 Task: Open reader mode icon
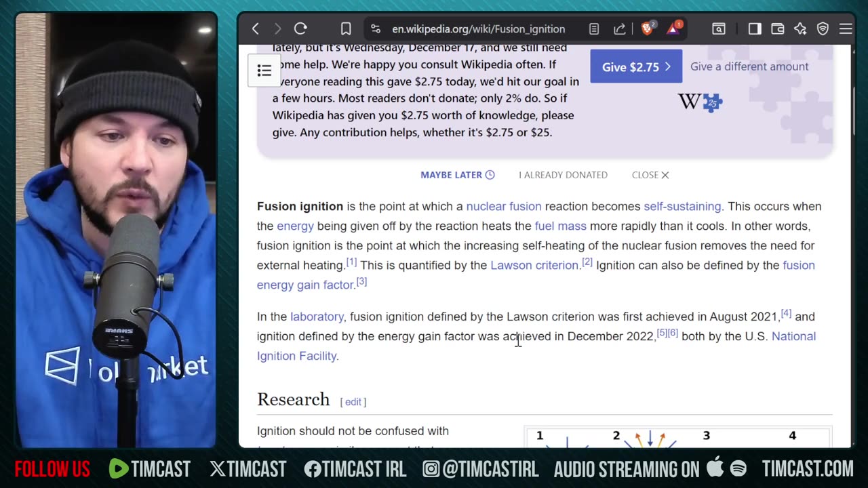[594, 29]
